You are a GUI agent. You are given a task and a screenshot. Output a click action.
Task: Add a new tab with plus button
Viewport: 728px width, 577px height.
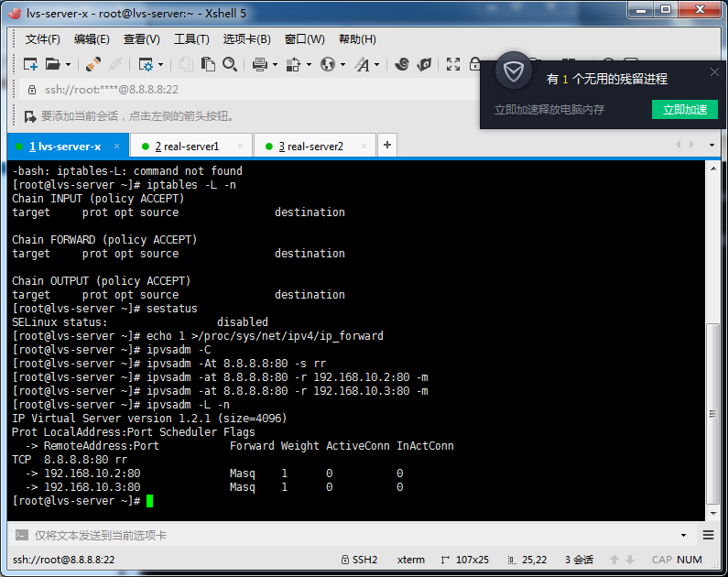click(387, 146)
